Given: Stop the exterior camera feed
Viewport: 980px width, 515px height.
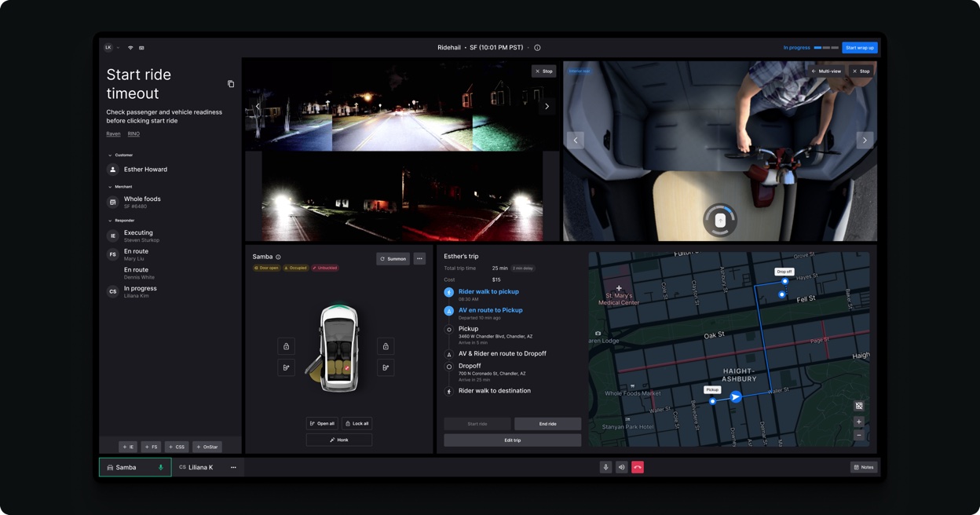Looking at the screenshot, I should (x=543, y=71).
